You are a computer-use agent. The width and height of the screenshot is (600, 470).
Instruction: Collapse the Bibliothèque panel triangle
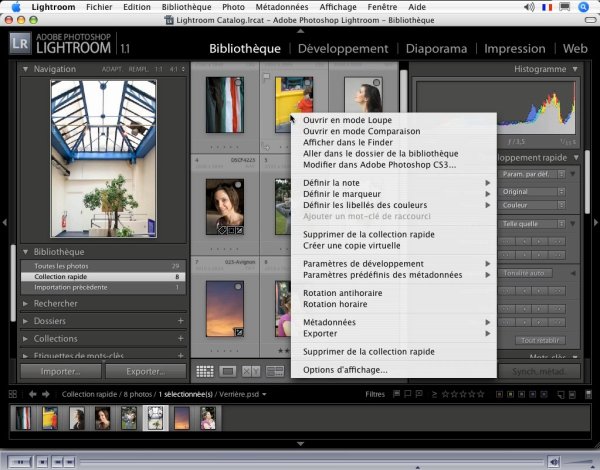[x=25, y=252]
